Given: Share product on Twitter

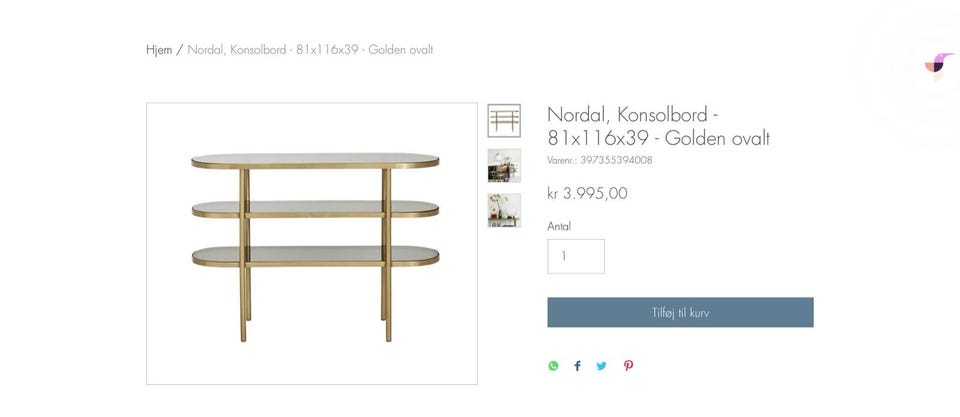Looking at the screenshot, I should [602, 366].
